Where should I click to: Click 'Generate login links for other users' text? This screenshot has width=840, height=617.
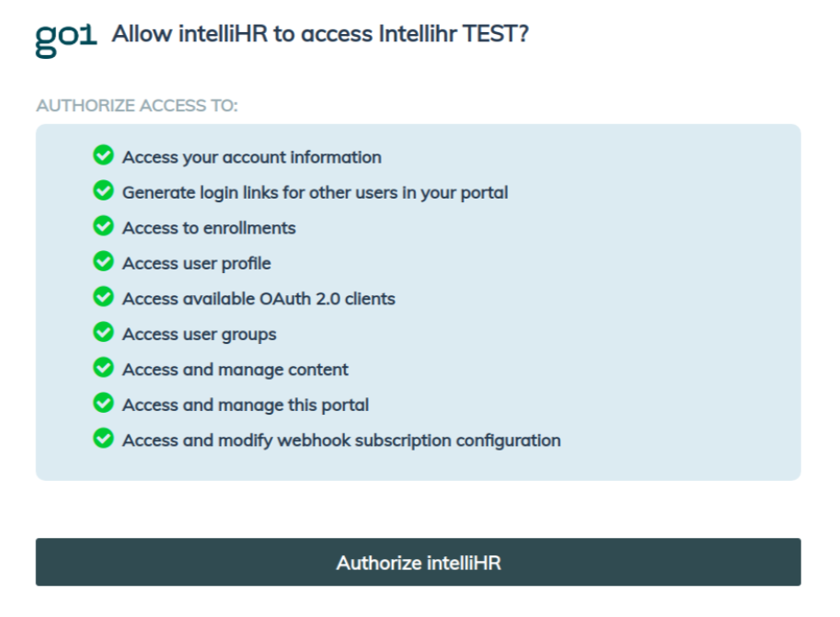click(x=315, y=193)
